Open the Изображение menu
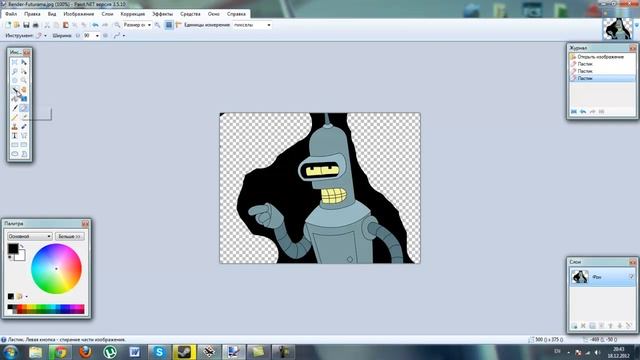640x360 pixels. (79, 14)
